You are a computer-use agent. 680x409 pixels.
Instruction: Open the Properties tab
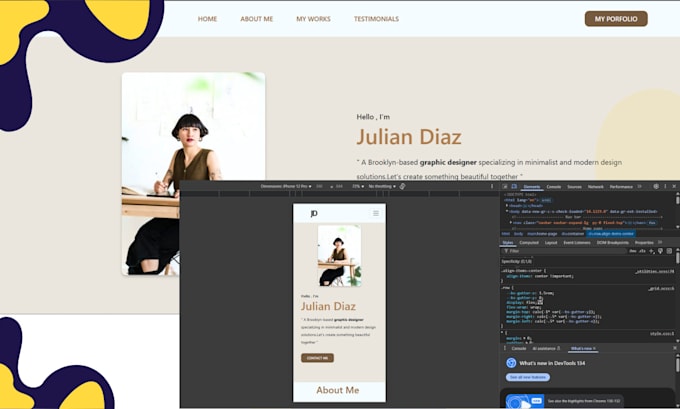[644, 242]
